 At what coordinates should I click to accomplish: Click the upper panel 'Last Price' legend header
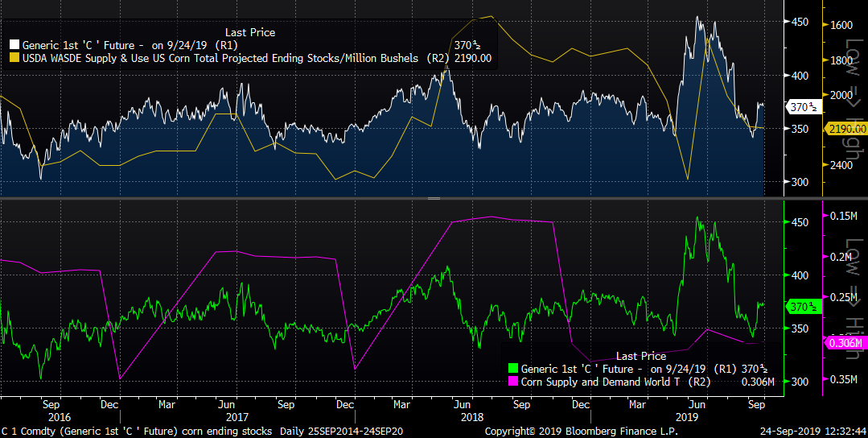click(250, 32)
